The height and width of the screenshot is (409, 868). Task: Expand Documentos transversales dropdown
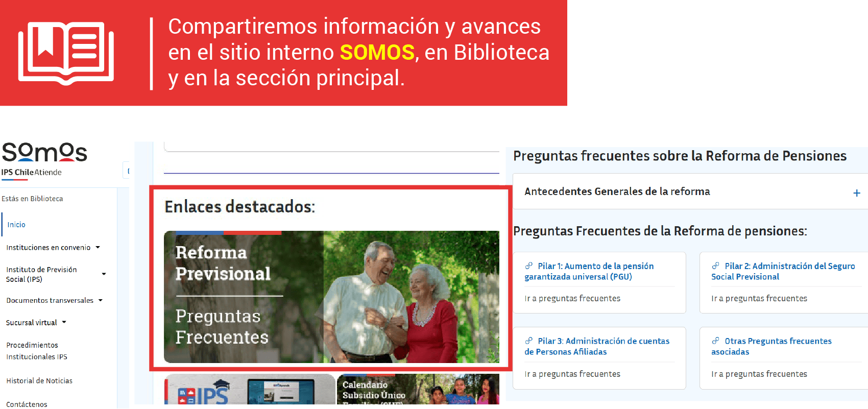coord(101,301)
